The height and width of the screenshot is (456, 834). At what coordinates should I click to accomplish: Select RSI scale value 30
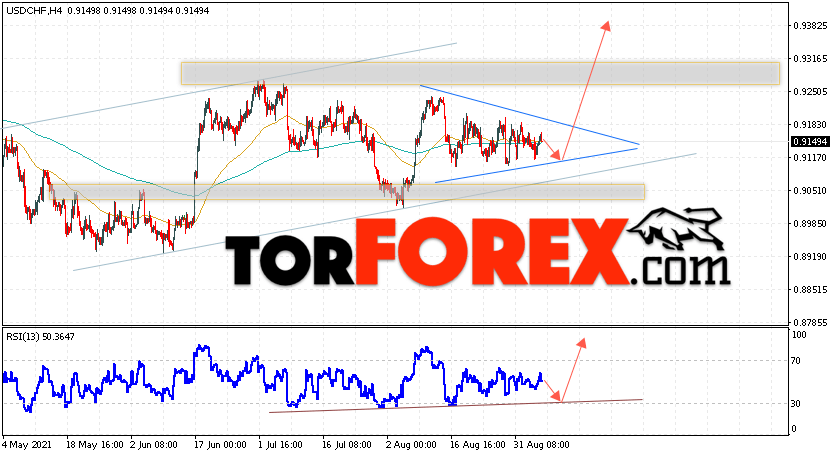[x=796, y=404]
